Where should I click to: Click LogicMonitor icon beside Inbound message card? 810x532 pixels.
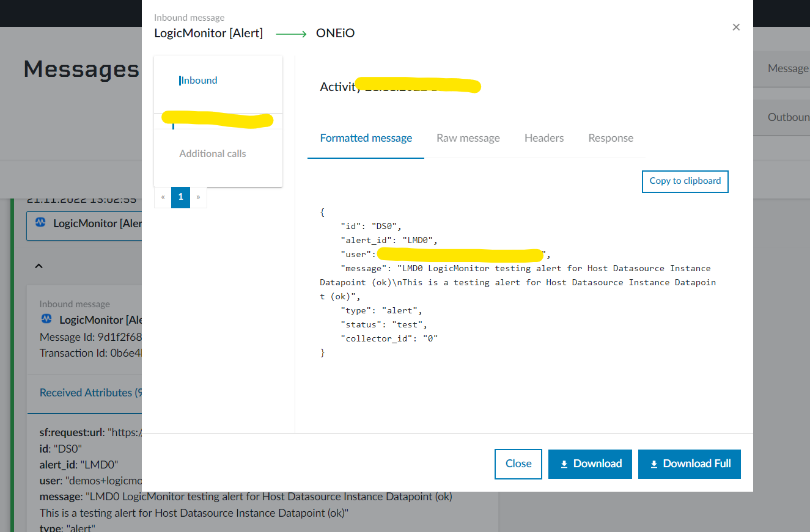tap(46, 319)
